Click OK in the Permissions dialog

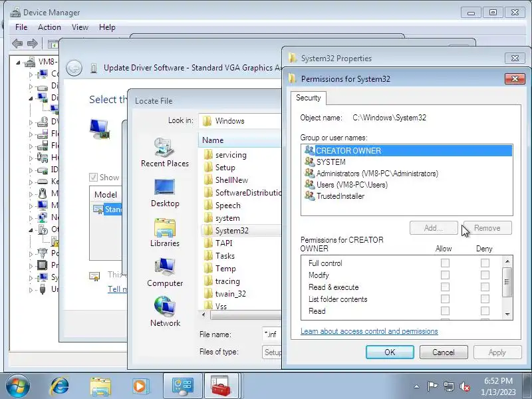tap(390, 352)
